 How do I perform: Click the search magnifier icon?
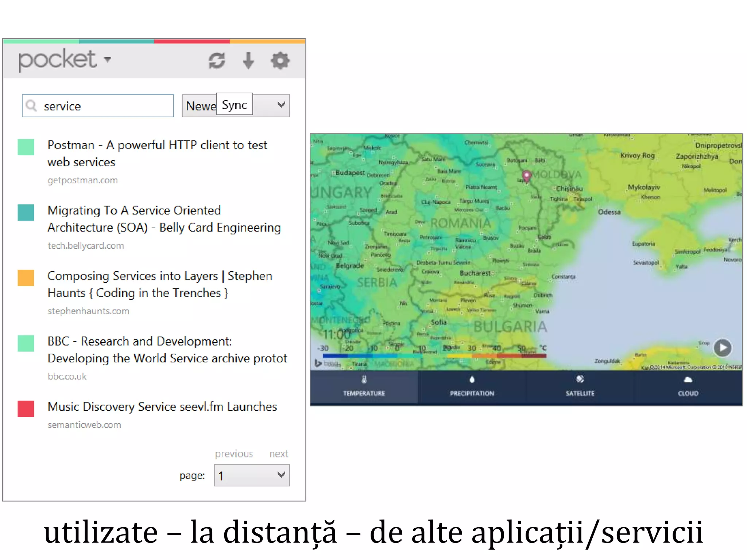point(32,106)
